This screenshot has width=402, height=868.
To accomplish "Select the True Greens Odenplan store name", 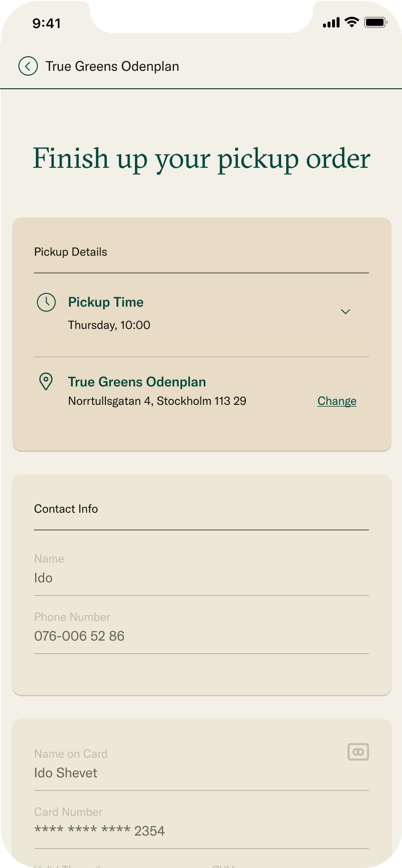I will 137,382.
